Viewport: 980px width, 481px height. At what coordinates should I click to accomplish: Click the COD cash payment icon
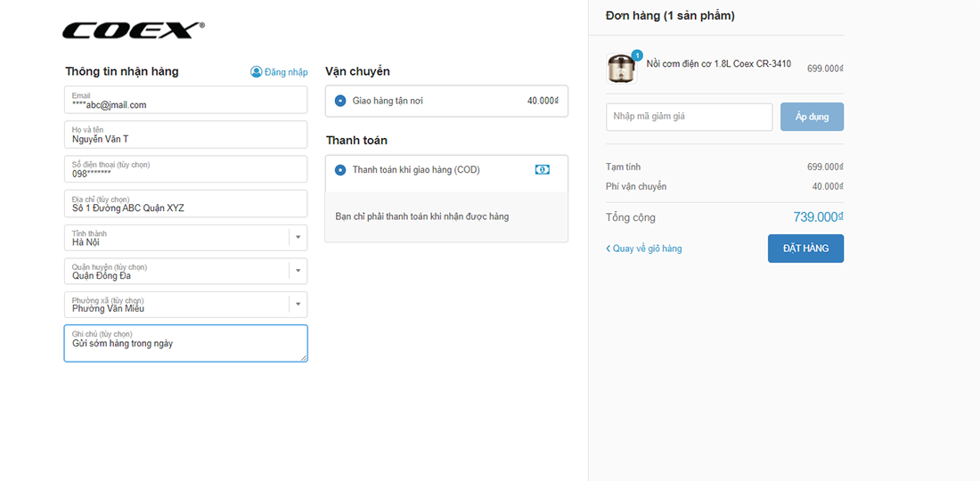click(x=542, y=169)
